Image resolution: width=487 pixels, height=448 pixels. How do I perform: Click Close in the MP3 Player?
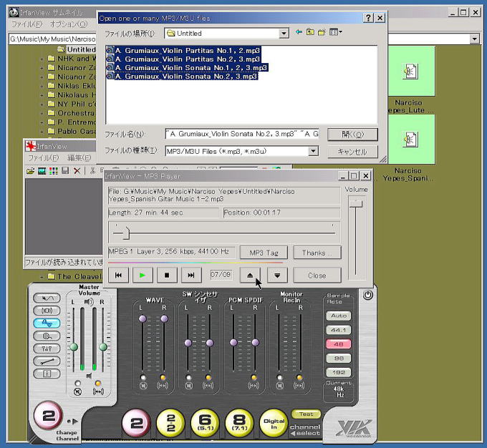(317, 276)
